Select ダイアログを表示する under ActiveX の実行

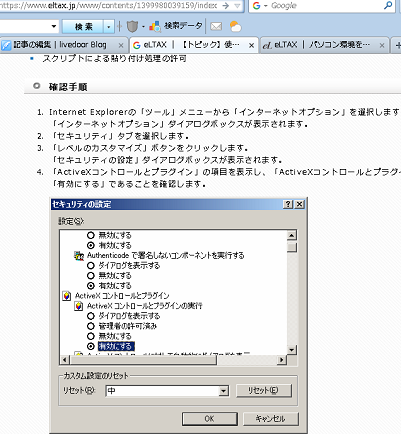pyautogui.click(x=91, y=316)
